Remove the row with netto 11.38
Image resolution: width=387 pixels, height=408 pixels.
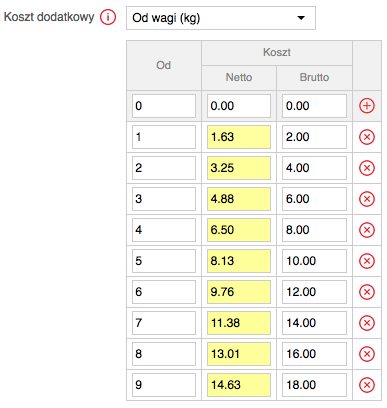coord(367,323)
